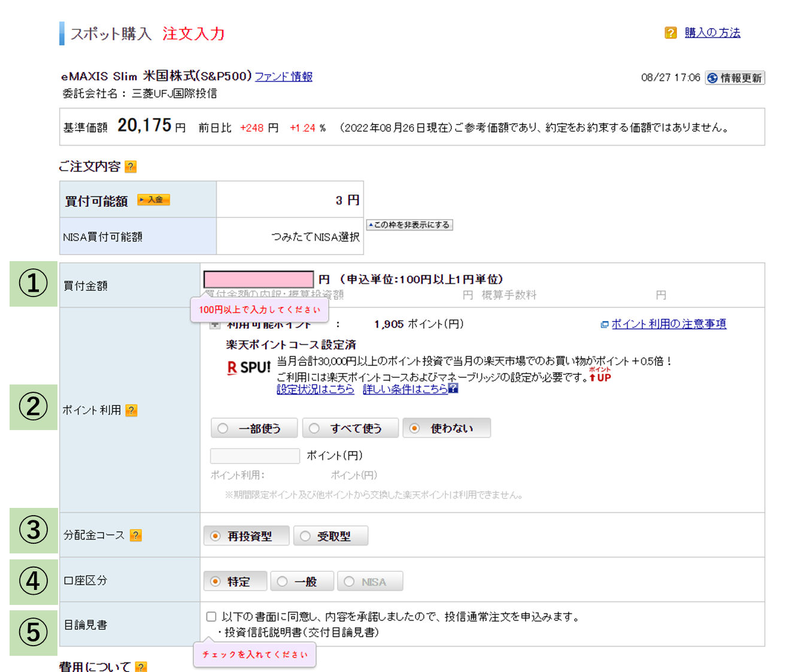Click the +248 円 前日比 value
Image resolution: width=789 pixels, height=672 pixels.
[x=259, y=128]
